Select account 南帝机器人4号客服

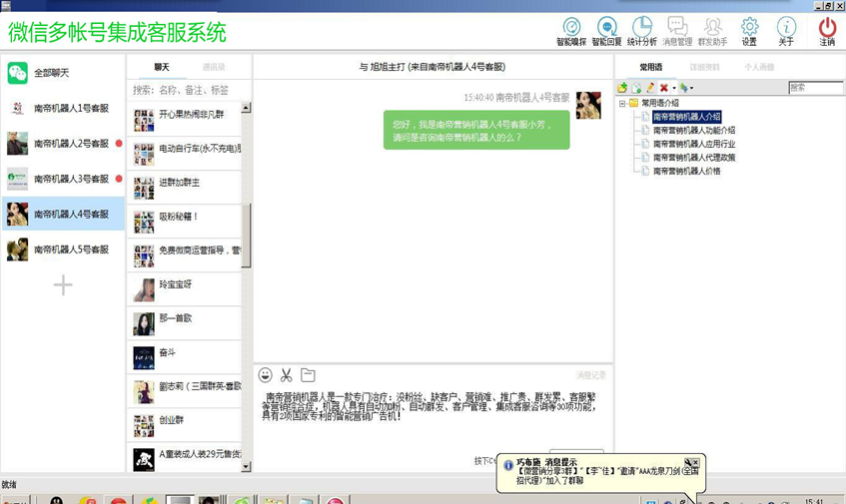click(x=63, y=214)
